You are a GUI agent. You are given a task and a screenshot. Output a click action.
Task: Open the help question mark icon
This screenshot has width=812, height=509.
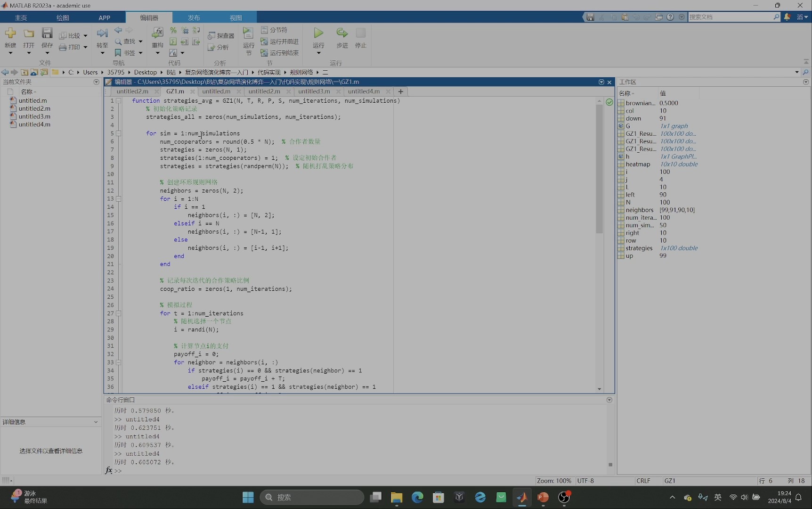pos(670,17)
